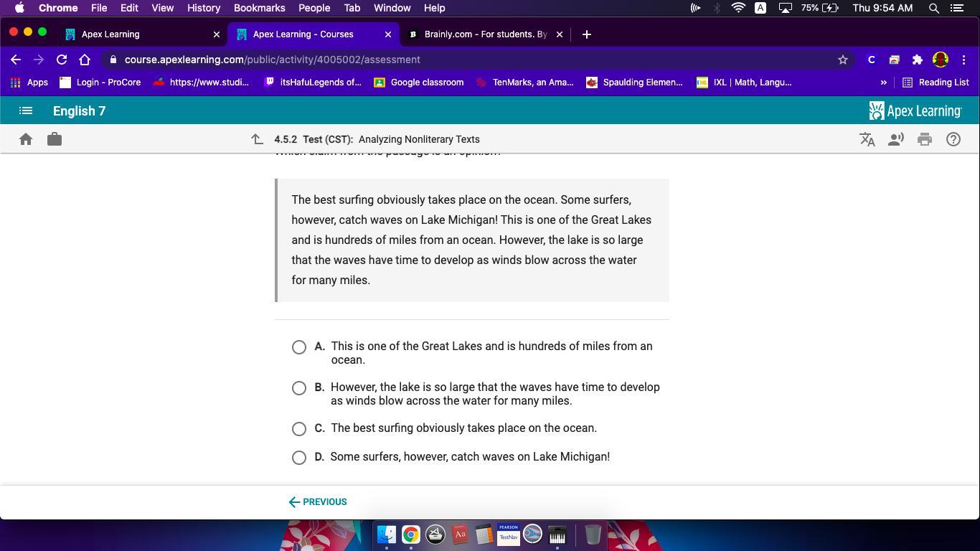Viewport: 980px width, 551px height.
Task: Open the translate tool icon
Action: pyautogui.click(x=867, y=139)
